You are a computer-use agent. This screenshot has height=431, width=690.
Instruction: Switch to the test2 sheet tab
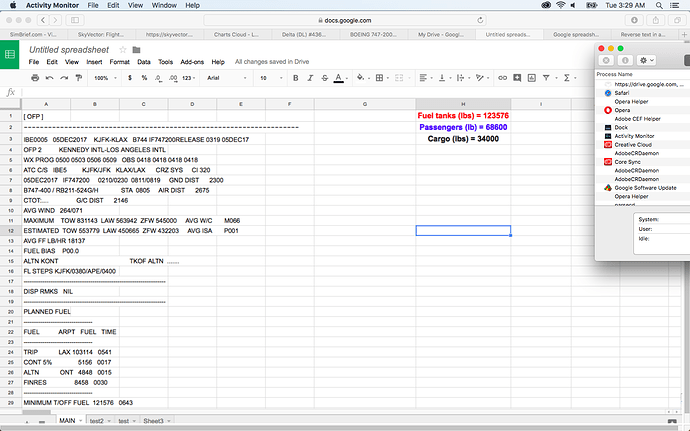click(x=96, y=421)
